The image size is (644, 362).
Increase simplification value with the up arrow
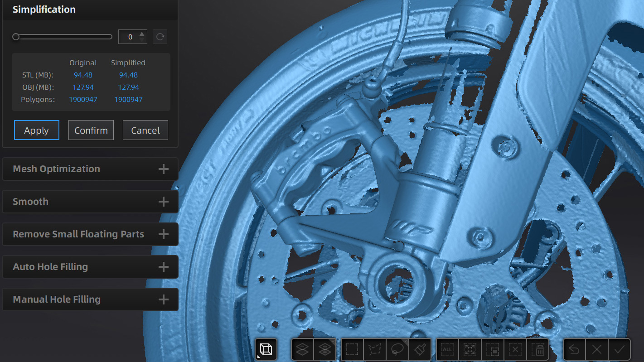[142, 34]
